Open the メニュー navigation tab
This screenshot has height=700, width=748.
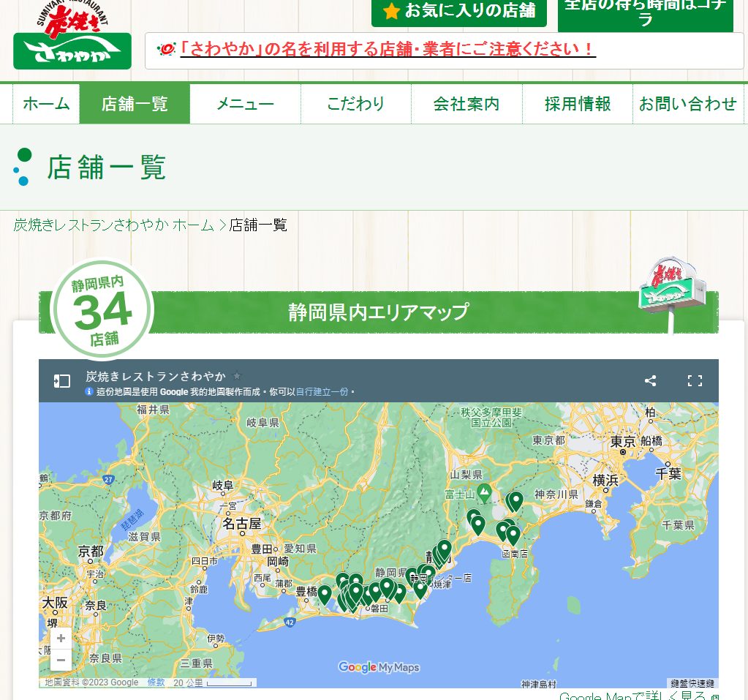click(245, 104)
